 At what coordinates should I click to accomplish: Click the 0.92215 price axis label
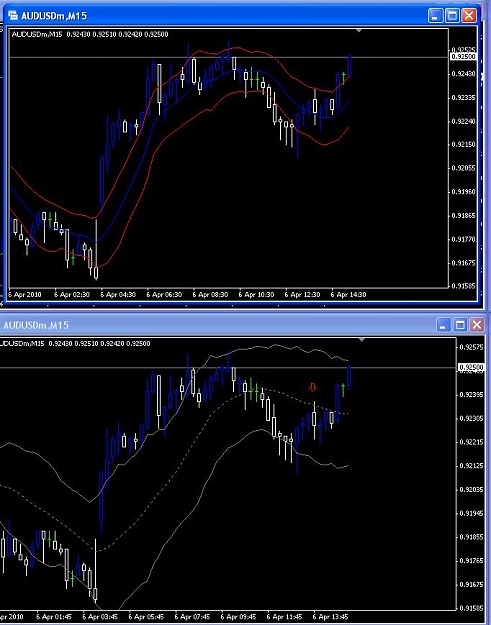471,442
